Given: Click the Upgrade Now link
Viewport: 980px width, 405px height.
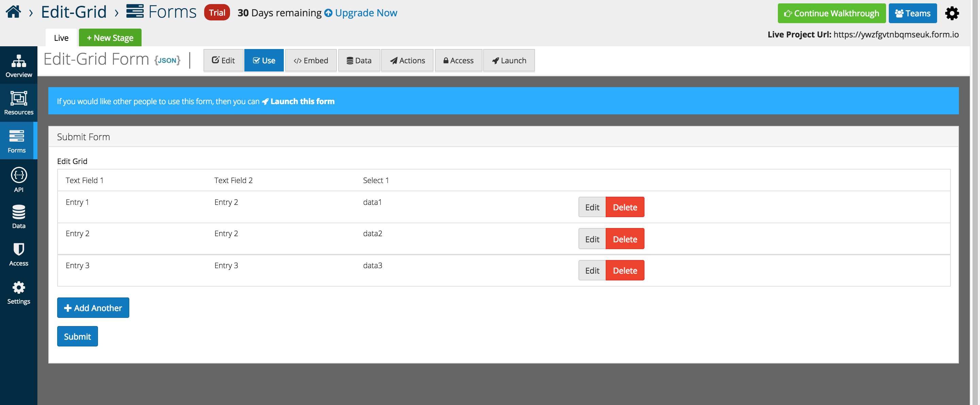Looking at the screenshot, I should tap(361, 13).
